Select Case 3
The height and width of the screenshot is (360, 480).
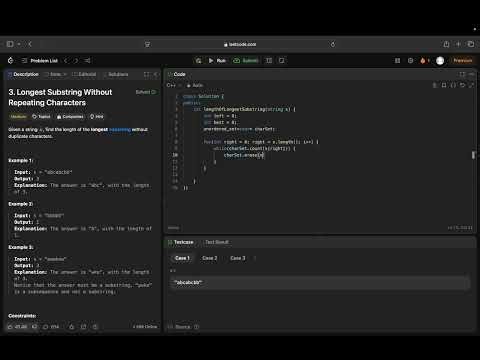tap(238, 258)
